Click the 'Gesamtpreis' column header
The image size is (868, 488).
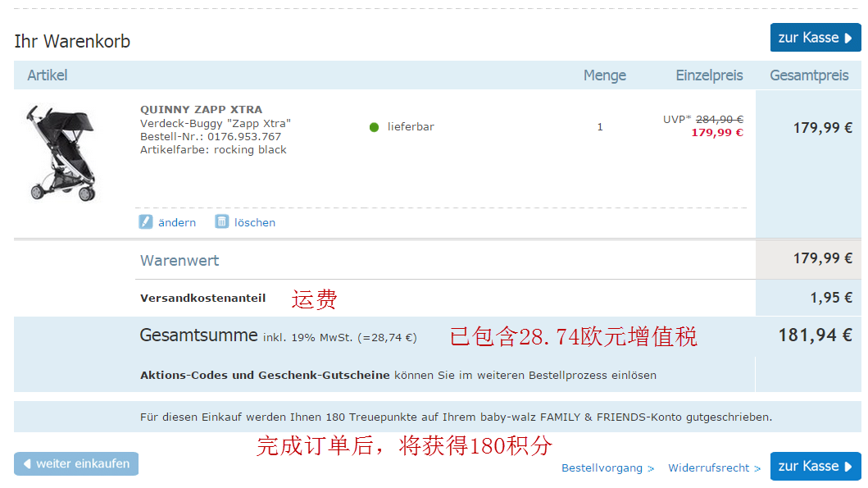[809, 75]
